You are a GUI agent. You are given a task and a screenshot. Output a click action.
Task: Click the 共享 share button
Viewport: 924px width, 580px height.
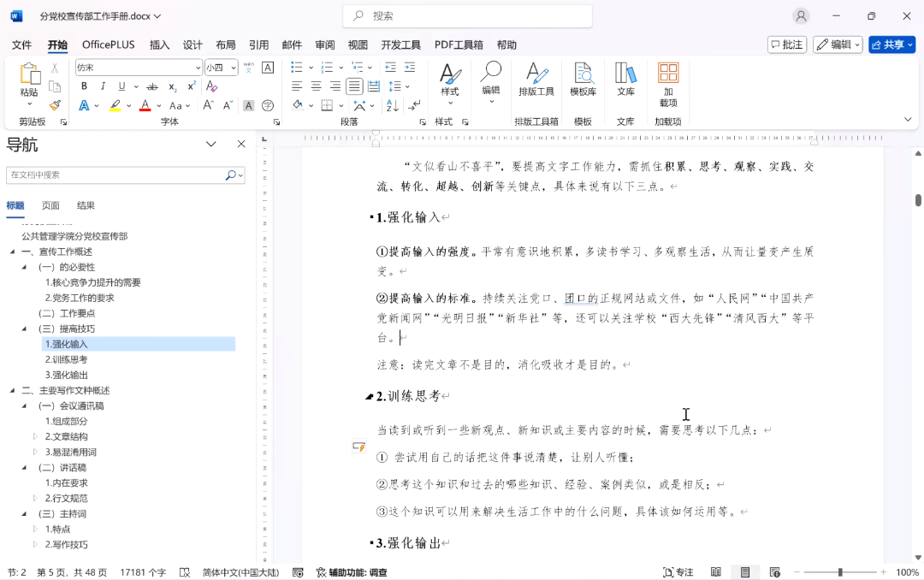point(892,44)
